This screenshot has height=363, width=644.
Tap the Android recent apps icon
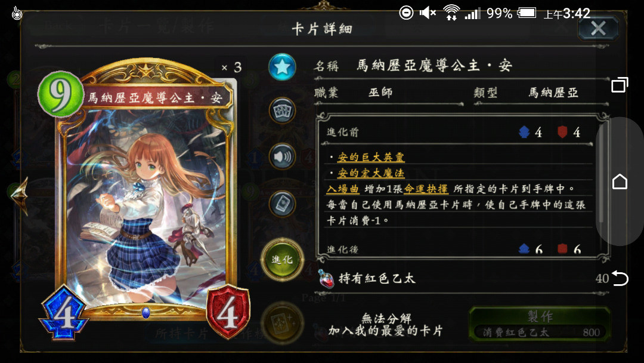coord(620,84)
